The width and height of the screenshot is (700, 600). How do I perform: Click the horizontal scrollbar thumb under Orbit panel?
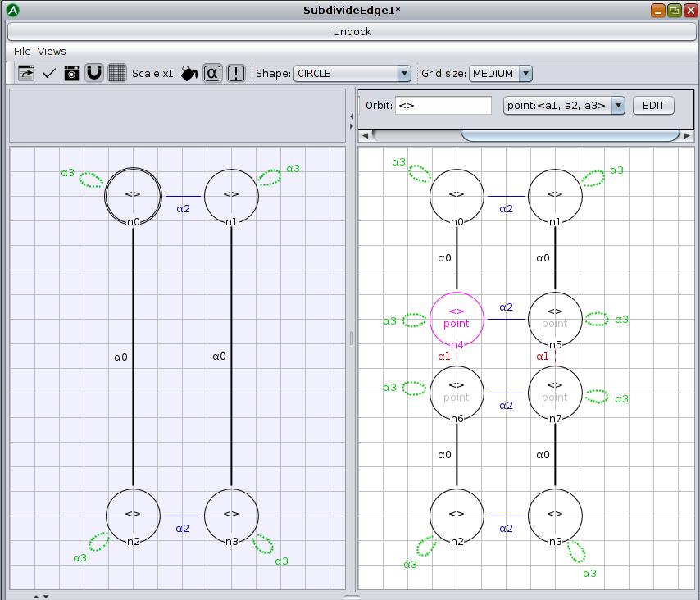(570, 134)
